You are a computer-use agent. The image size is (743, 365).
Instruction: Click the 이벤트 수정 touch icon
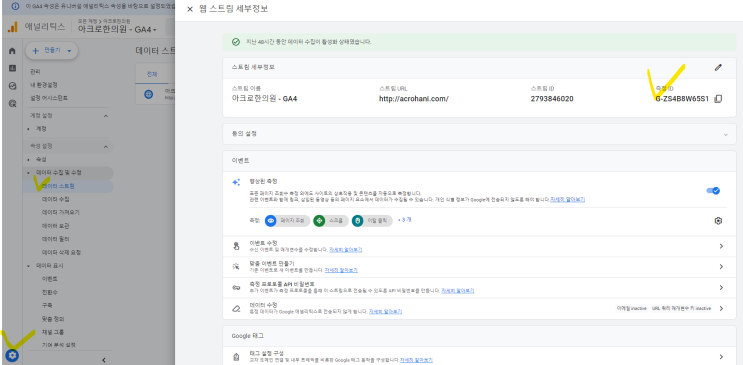point(236,246)
